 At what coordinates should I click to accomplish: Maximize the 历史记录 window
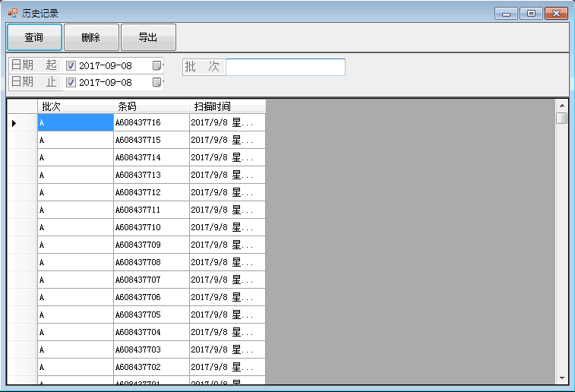click(531, 13)
